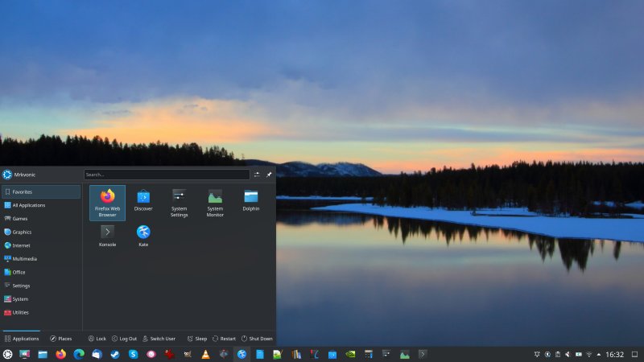Click the 16:32 clock in panel
This screenshot has width=644, height=362.
[614, 354]
